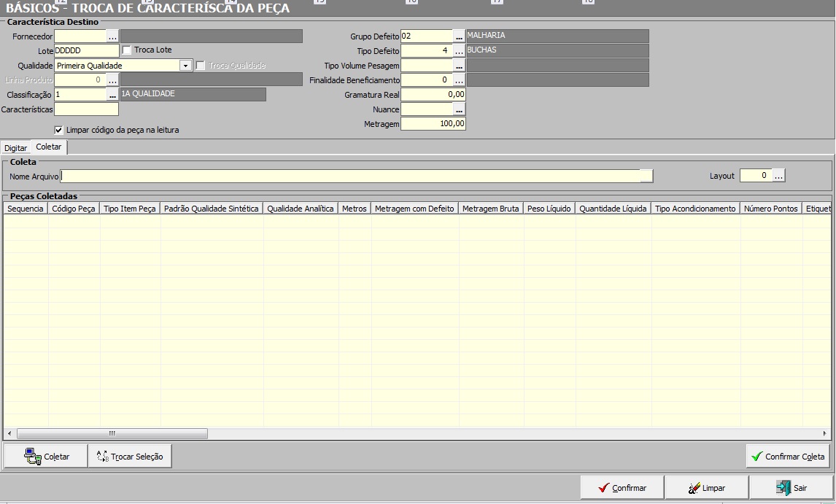836x504 pixels.
Task: Click Sair exit door button
Action: click(791, 488)
